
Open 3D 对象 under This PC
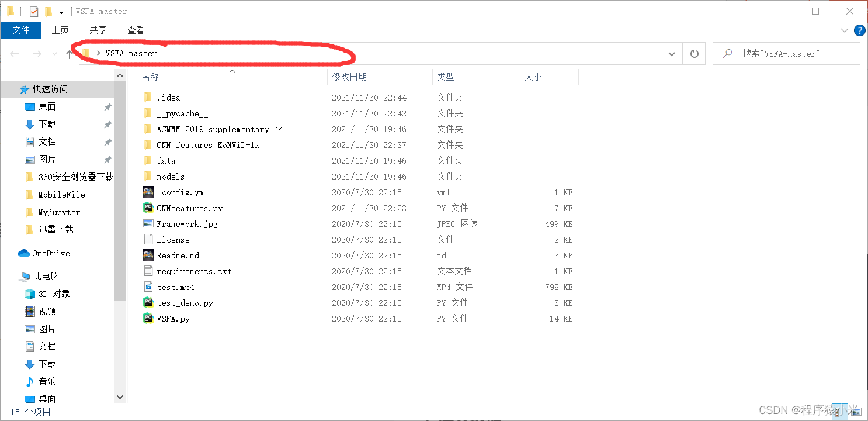(x=54, y=294)
